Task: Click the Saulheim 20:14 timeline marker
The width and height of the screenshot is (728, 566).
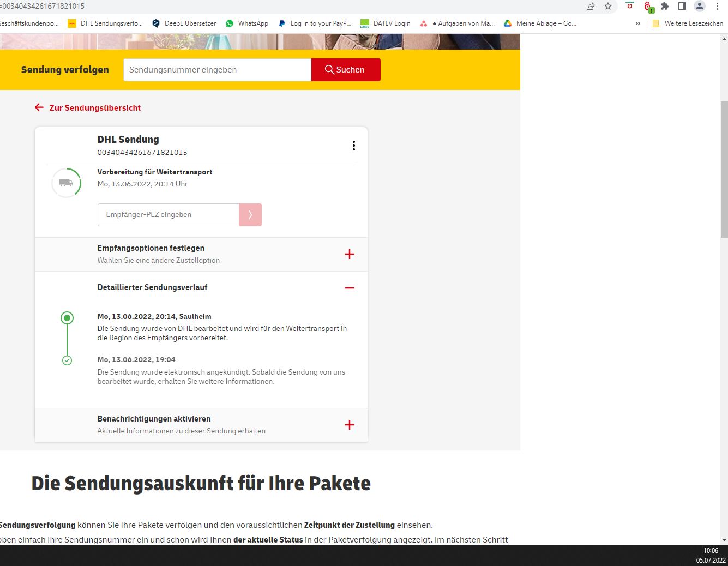Action: 67,318
